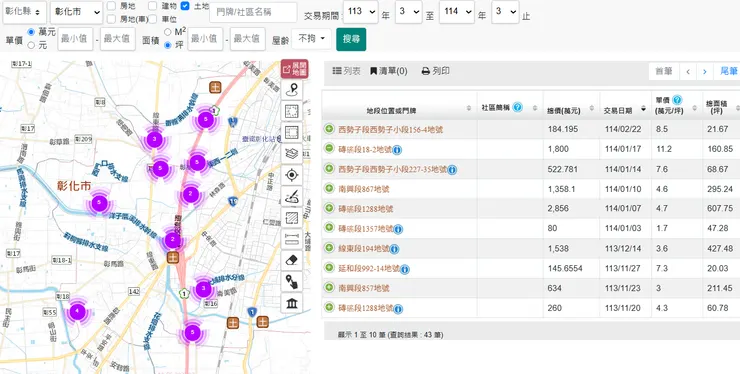740x374 pixels.
Task: Open the 線東段194地號 link
Action: point(363,248)
